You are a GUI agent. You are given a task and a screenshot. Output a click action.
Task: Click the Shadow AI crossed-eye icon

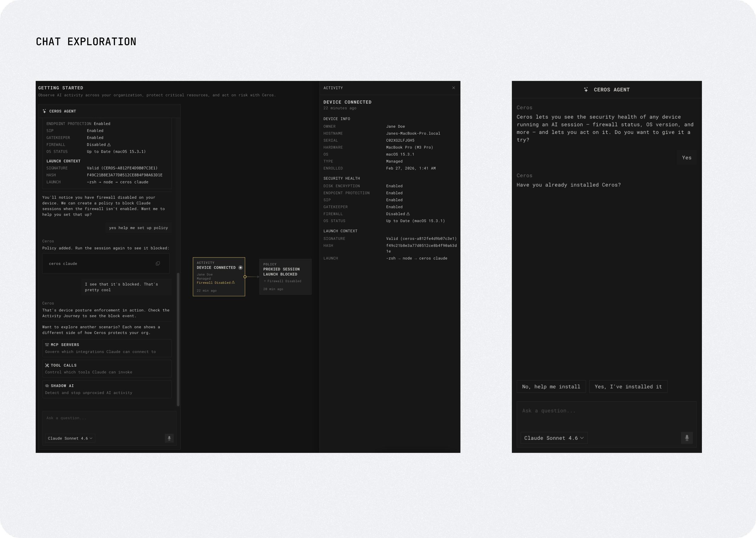(47, 386)
